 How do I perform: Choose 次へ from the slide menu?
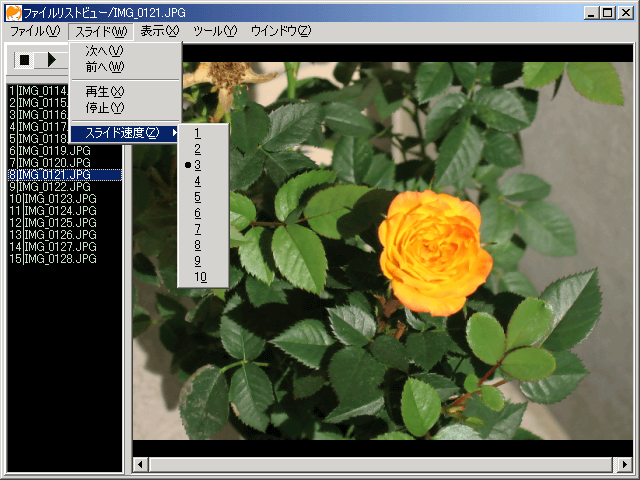point(104,51)
